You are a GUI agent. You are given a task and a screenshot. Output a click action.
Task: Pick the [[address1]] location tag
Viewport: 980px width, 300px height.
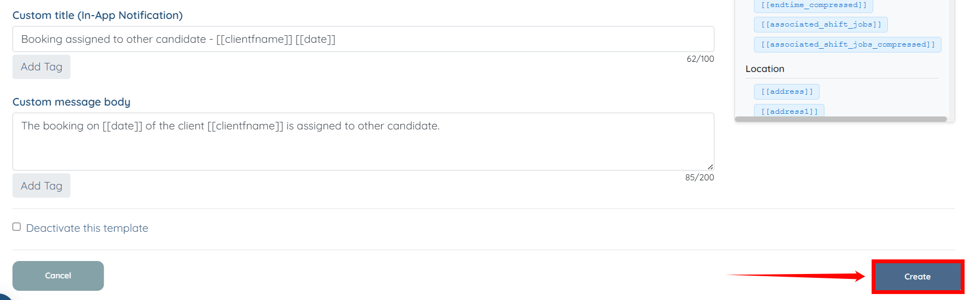click(x=789, y=111)
